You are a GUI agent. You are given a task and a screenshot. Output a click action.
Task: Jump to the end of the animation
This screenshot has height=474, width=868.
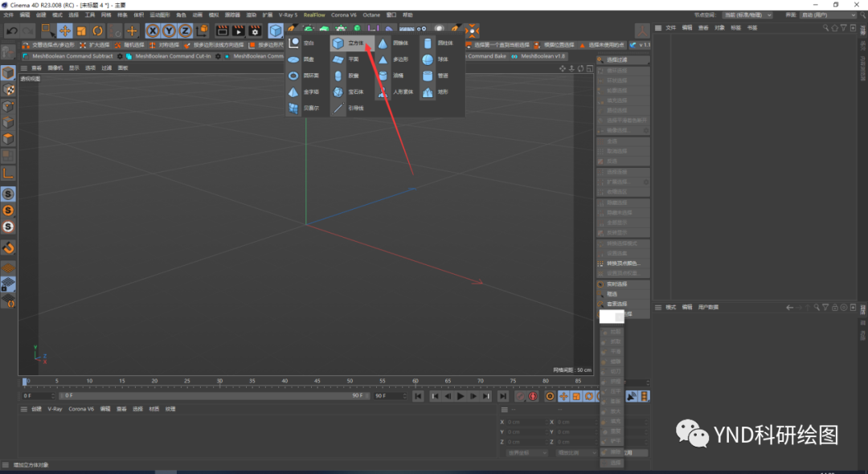coord(502,396)
